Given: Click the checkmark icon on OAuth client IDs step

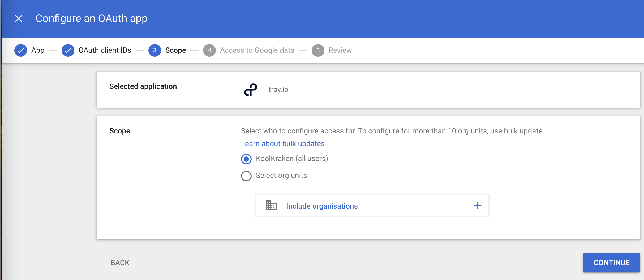Looking at the screenshot, I should [x=68, y=50].
